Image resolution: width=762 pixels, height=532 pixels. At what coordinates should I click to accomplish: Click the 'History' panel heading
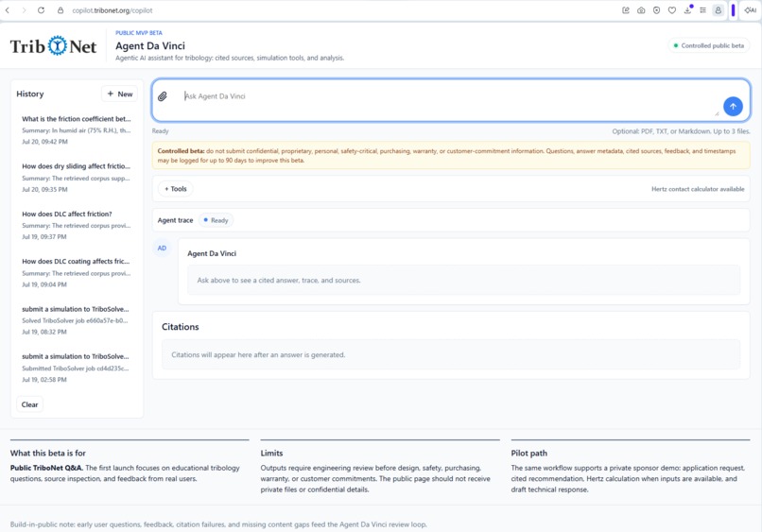tap(30, 94)
